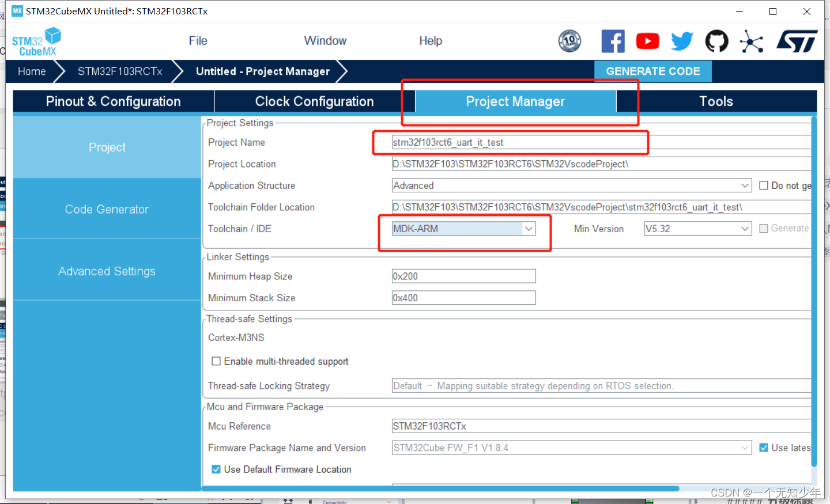Toggle Use latest available version checkbox
This screenshot has width=830, height=504.
click(x=764, y=448)
